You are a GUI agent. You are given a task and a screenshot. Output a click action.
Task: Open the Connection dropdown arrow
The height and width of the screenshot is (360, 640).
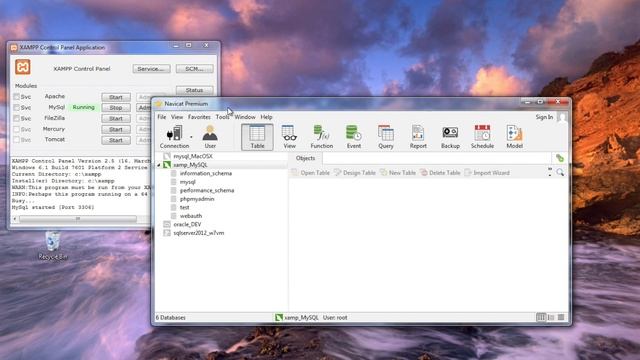tap(191, 137)
